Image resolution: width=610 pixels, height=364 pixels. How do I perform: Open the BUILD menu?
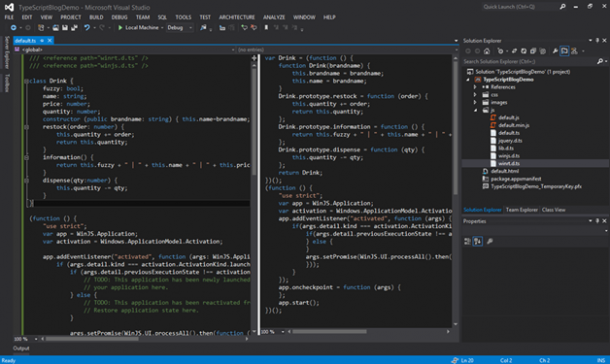coord(96,17)
